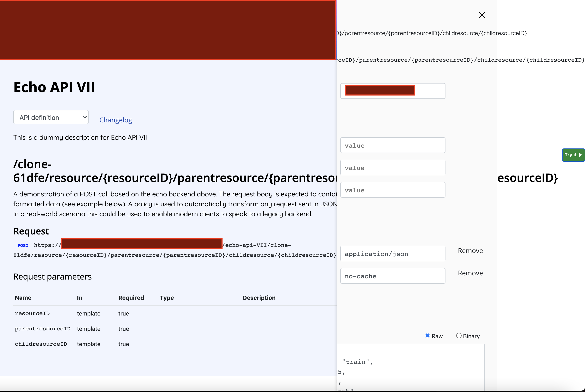
Task: Remove the application/json header
Action: pos(470,251)
